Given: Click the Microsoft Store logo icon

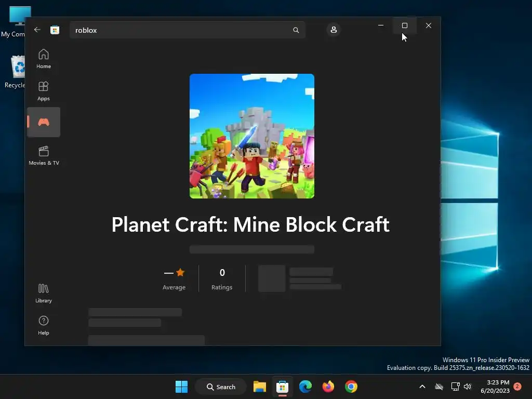Looking at the screenshot, I should (55, 30).
